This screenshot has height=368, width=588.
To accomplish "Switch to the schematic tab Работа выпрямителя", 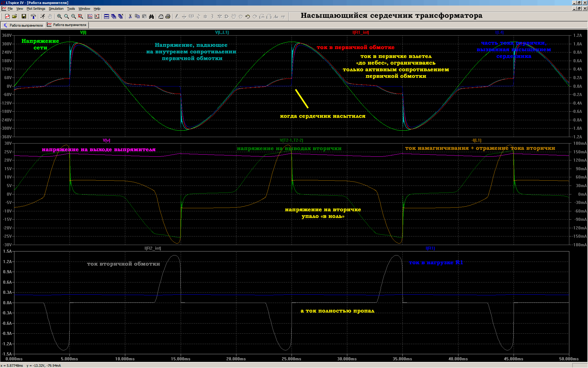I will (x=23, y=25).
